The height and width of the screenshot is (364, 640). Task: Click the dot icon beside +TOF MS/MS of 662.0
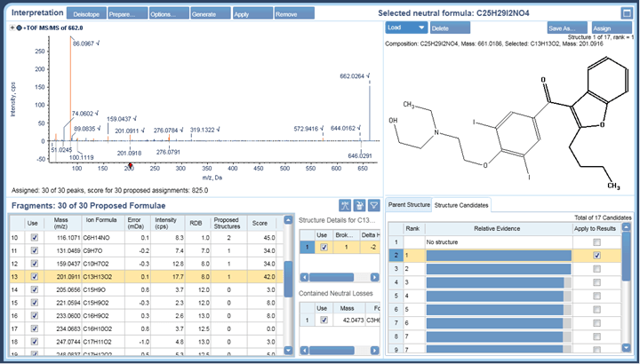[19, 28]
